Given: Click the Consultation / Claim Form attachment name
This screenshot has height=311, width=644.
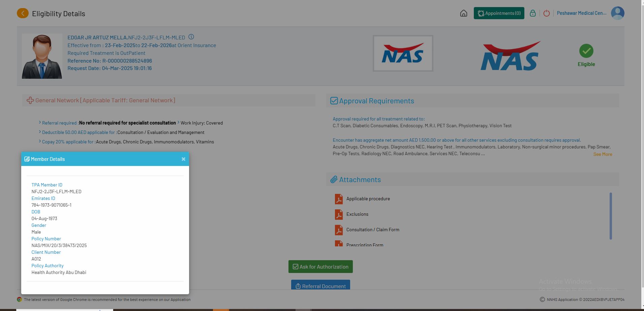Looking at the screenshot, I should point(373,230).
